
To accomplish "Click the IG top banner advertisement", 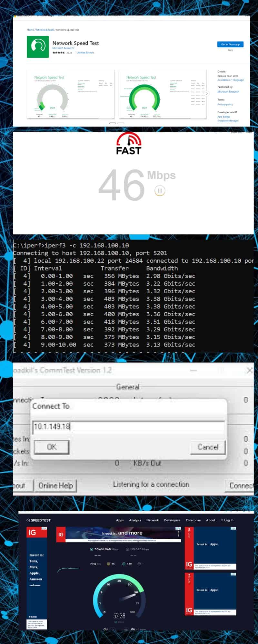I will tap(118, 535).
